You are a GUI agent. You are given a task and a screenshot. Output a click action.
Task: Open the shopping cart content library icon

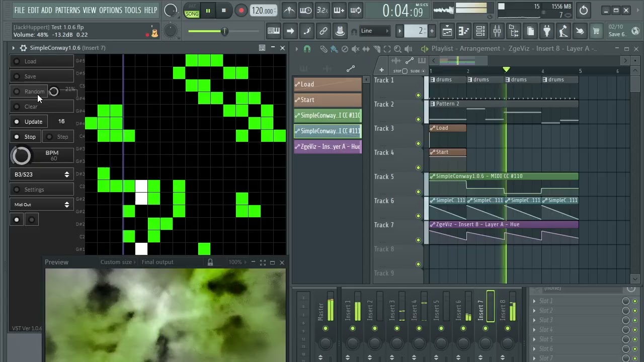[596, 31]
